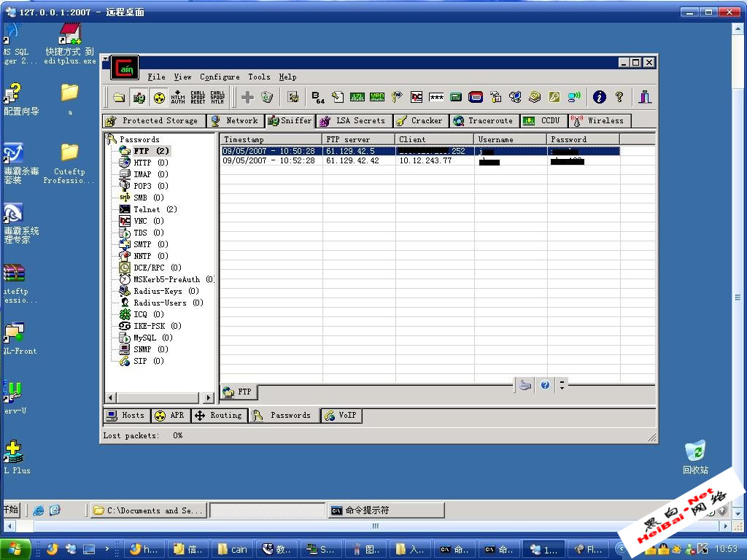
Task: Select SIP (0) in the Passwords tree
Action: [149, 361]
